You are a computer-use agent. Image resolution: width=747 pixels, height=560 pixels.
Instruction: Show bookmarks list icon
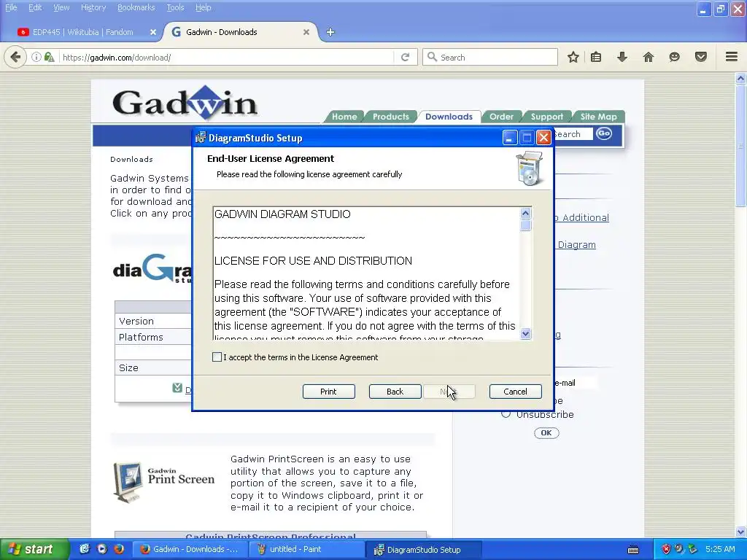coord(596,57)
